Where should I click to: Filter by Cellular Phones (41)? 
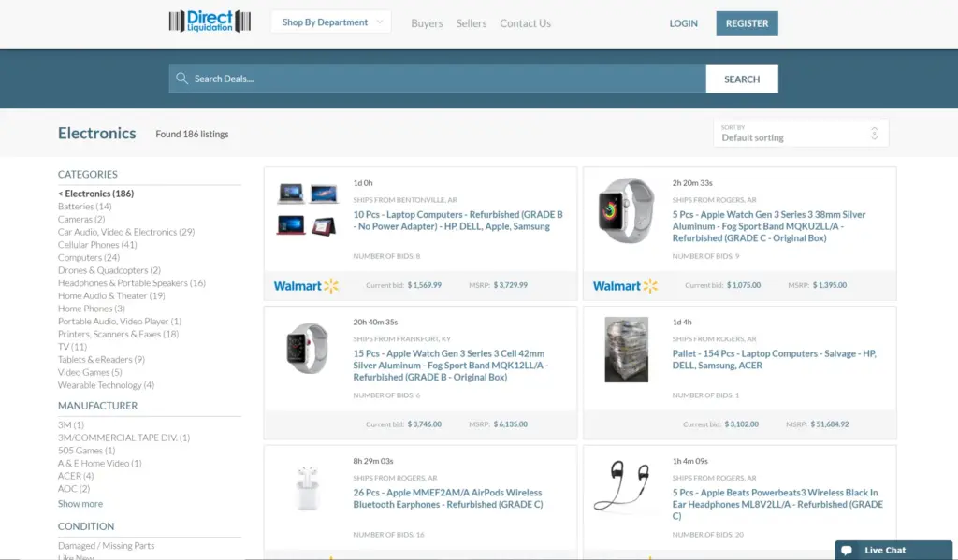[x=97, y=245]
